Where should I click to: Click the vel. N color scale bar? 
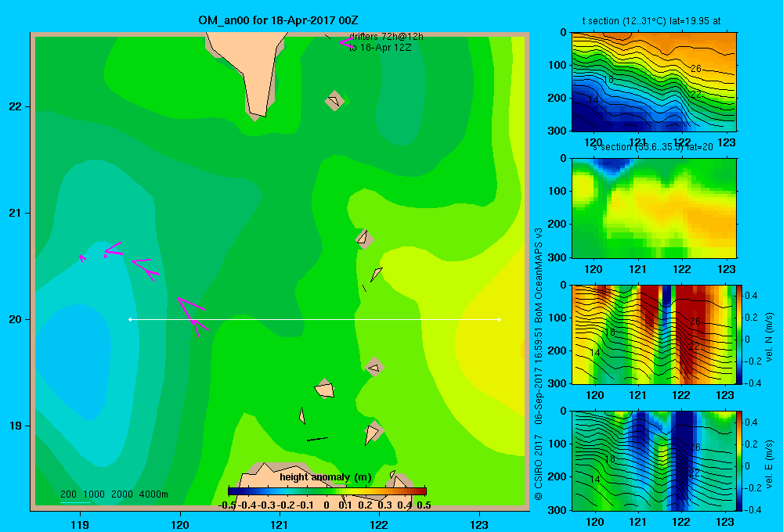pyautogui.click(x=740, y=334)
